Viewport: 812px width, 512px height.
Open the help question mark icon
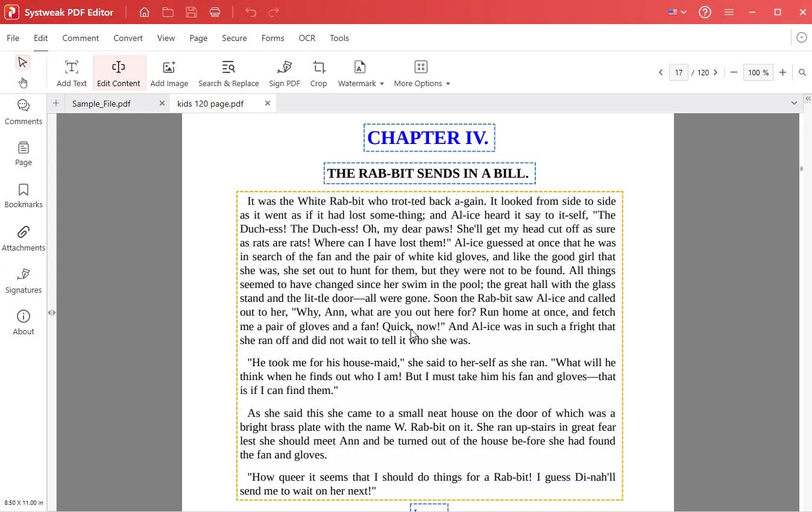pos(705,12)
